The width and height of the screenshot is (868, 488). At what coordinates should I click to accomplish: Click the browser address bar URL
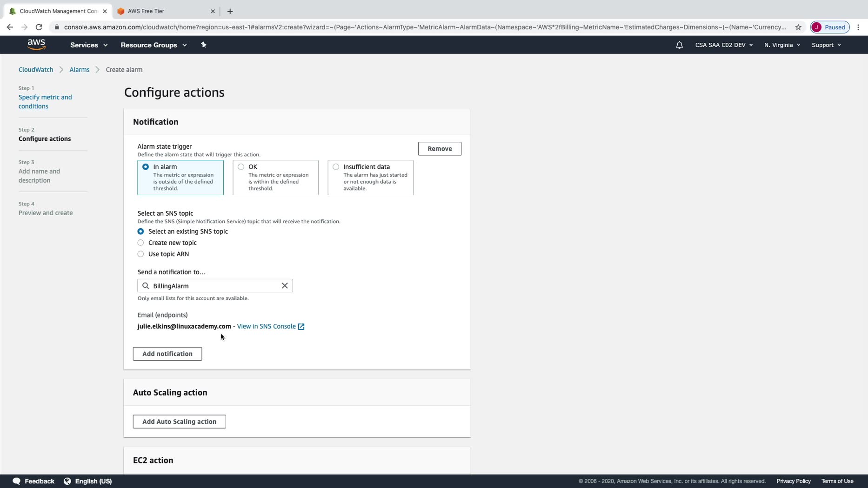click(425, 27)
